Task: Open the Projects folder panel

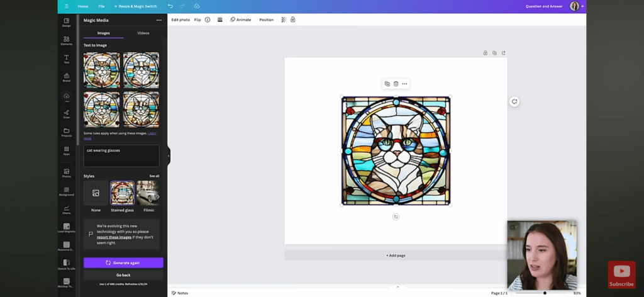Action: pos(67,132)
